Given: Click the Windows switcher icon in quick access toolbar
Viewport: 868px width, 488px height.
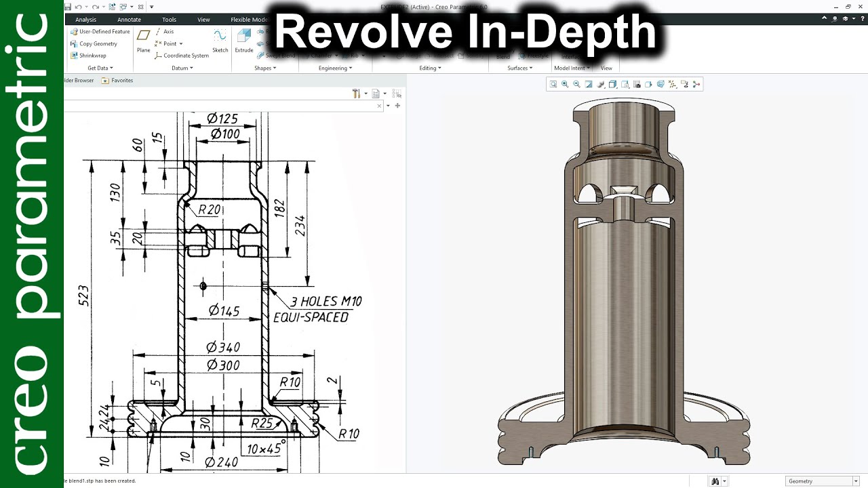Looking at the screenshot, I should tap(123, 7).
